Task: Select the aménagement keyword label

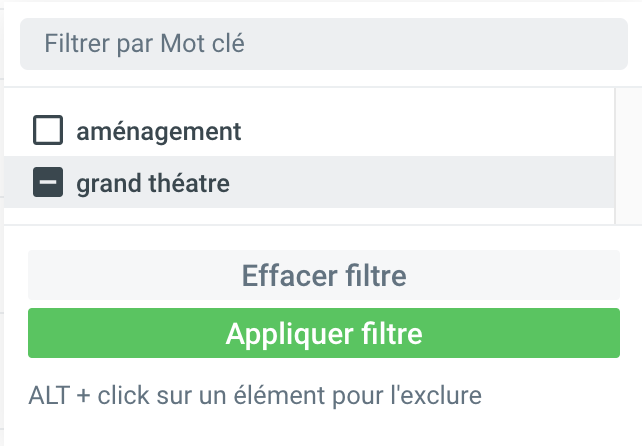Action: (x=159, y=131)
